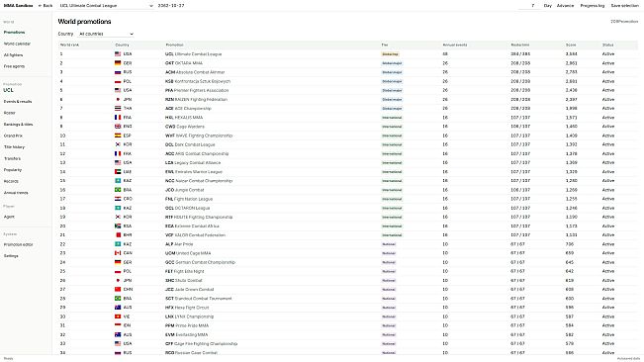The width and height of the screenshot is (644, 362).
Task: Click the UAE flag in Emirates Warrior League row
Action: 118,171
